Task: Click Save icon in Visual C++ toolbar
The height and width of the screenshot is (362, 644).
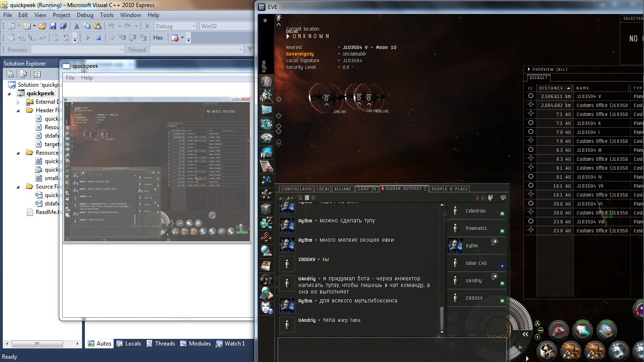Action: point(53,26)
